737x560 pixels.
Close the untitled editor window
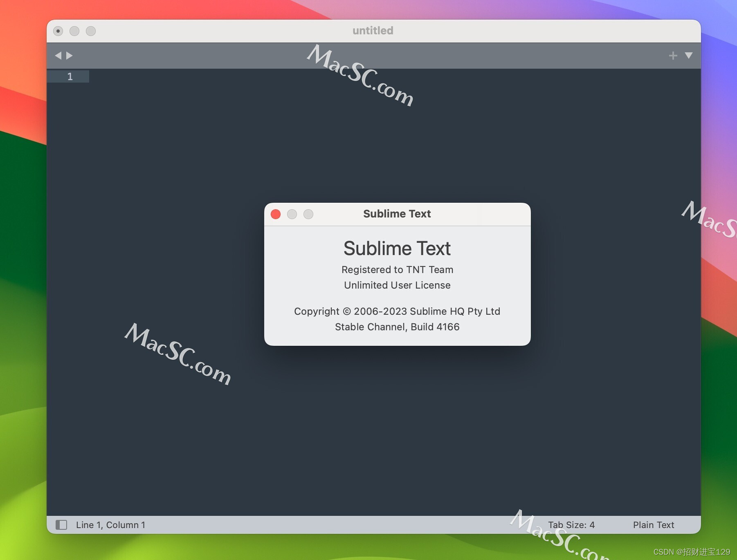58,31
